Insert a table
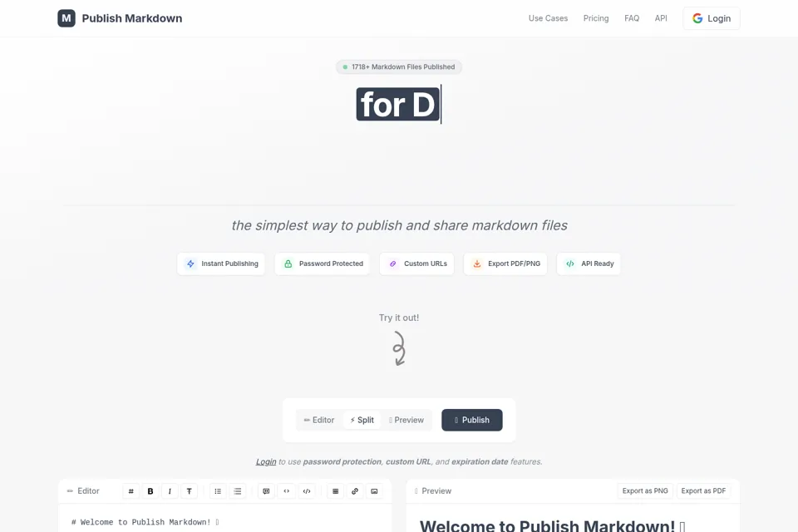The width and height of the screenshot is (798, 532). (x=335, y=491)
